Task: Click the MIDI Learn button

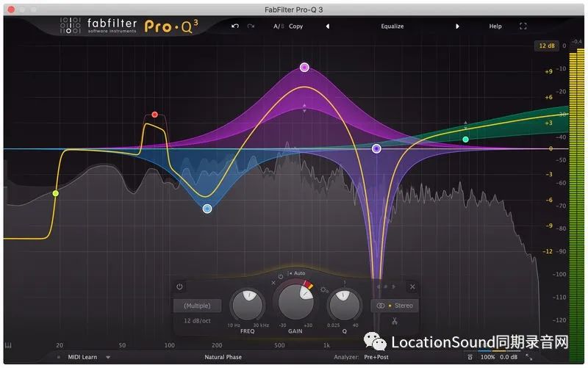Action: pyautogui.click(x=82, y=357)
